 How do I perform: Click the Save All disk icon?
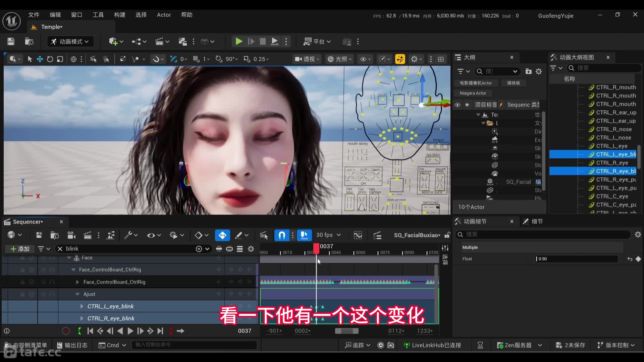coord(10,41)
